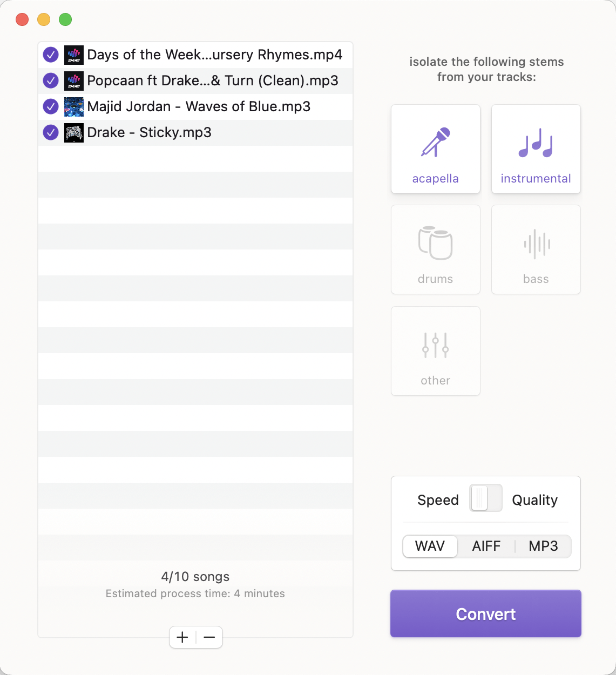
Task: Deselect Majid Jordan - Waves of Blue.mp3
Action: coord(50,106)
